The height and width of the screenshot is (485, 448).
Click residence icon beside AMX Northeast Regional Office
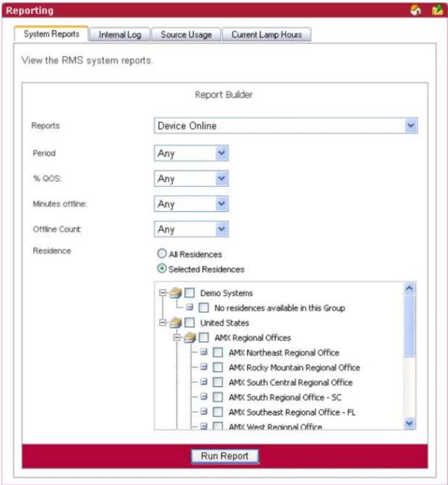coord(204,352)
